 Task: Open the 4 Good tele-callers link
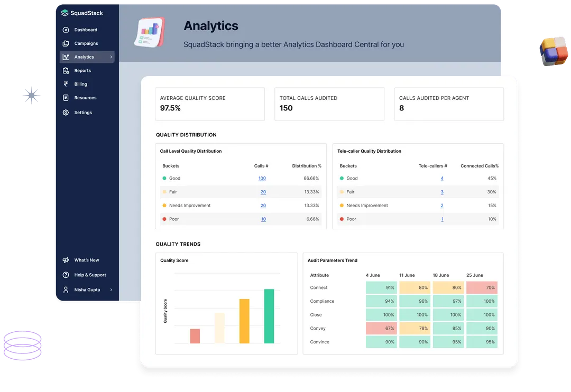[x=442, y=179]
